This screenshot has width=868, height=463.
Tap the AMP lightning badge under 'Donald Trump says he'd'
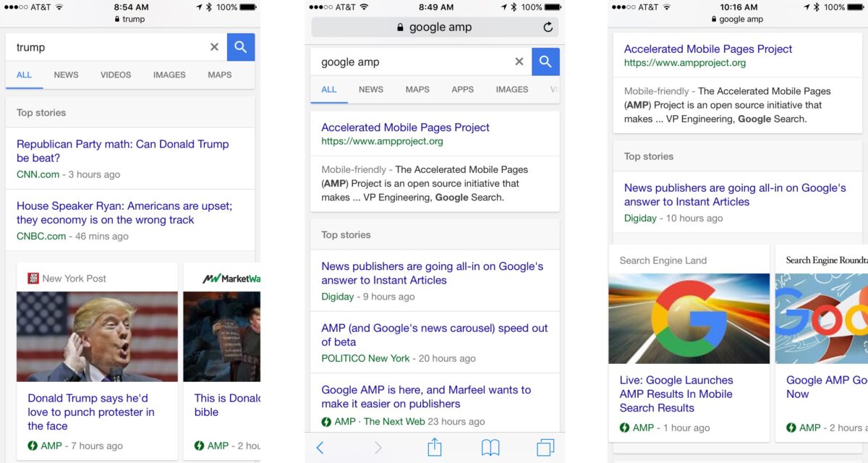click(33, 446)
